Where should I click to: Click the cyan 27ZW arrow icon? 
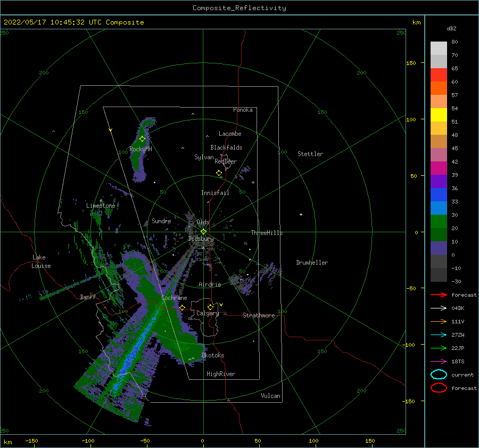pyautogui.click(x=439, y=335)
